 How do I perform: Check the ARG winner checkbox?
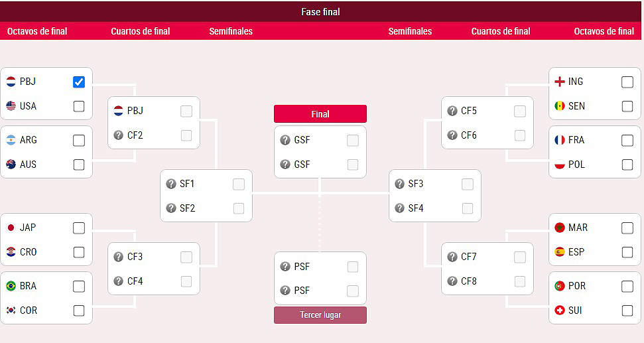(x=79, y=140)
